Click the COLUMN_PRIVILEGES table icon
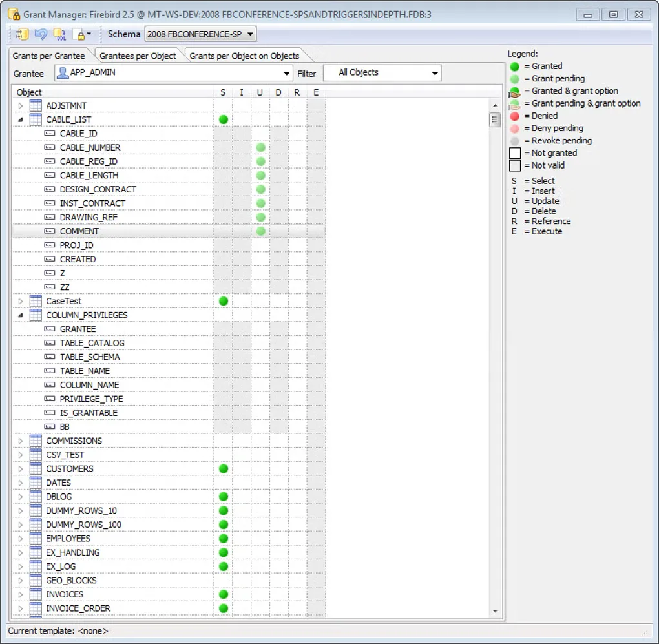This screenshot has width=659, height=644. pyautogui.click(x=36, y=315)
